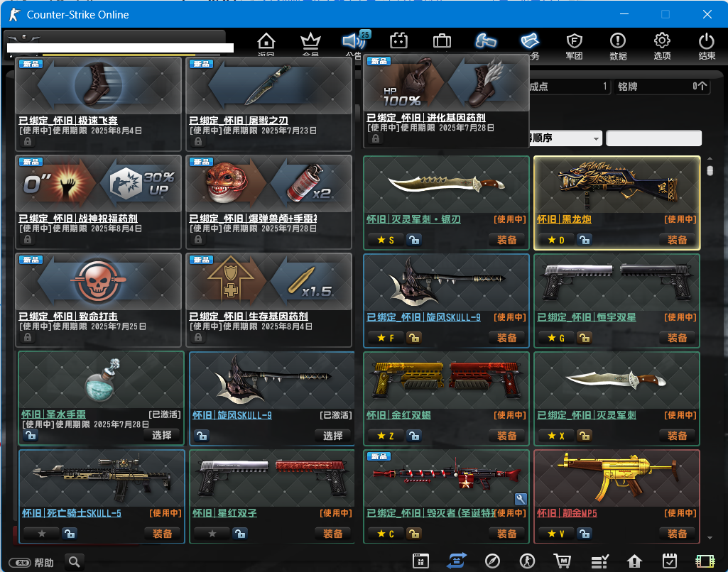The height and width of the screenshot is (572, 728).
Task: Open the announcements speaker icon (公告)
Action: click(354, 42)
